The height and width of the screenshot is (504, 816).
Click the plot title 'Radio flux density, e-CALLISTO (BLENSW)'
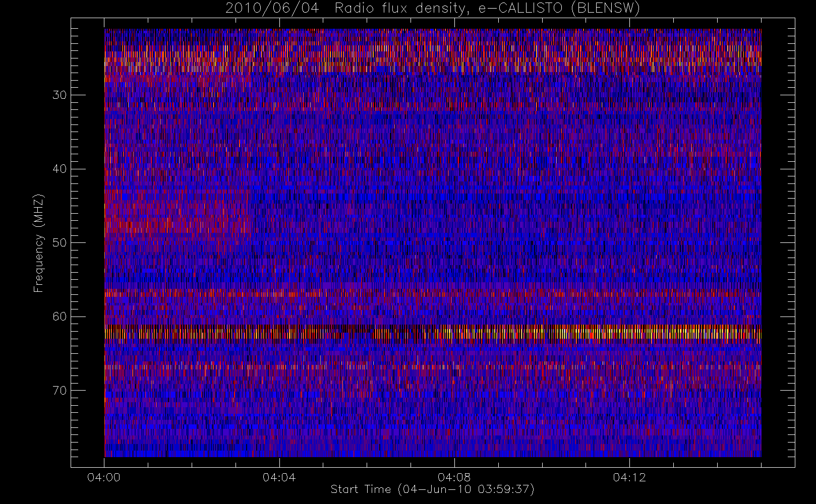[x=487, y=9]
